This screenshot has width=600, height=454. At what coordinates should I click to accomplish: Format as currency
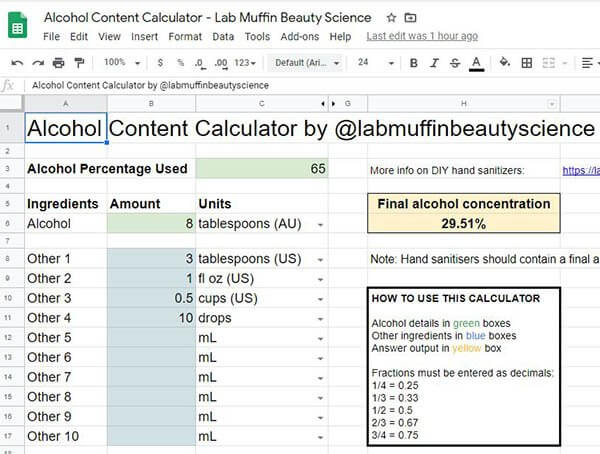[160, 63]
